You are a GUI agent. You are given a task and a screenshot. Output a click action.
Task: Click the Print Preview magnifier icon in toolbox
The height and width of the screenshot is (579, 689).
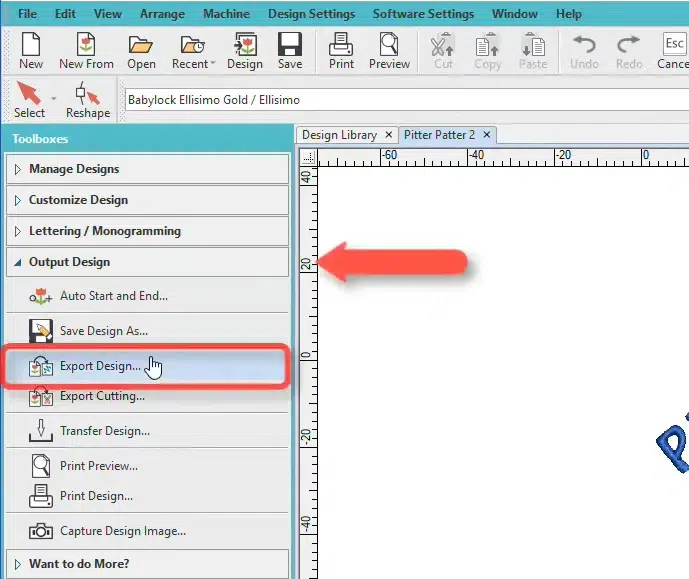click(40, 466)
